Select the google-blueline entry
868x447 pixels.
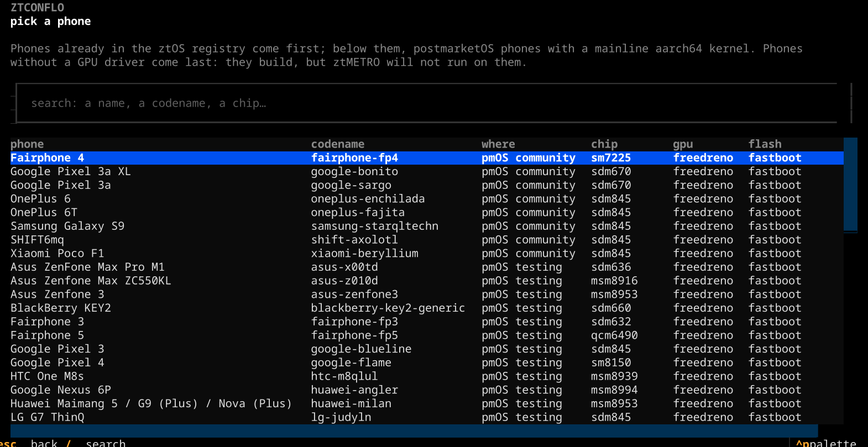pyautogui.click(x=427, y=349)
